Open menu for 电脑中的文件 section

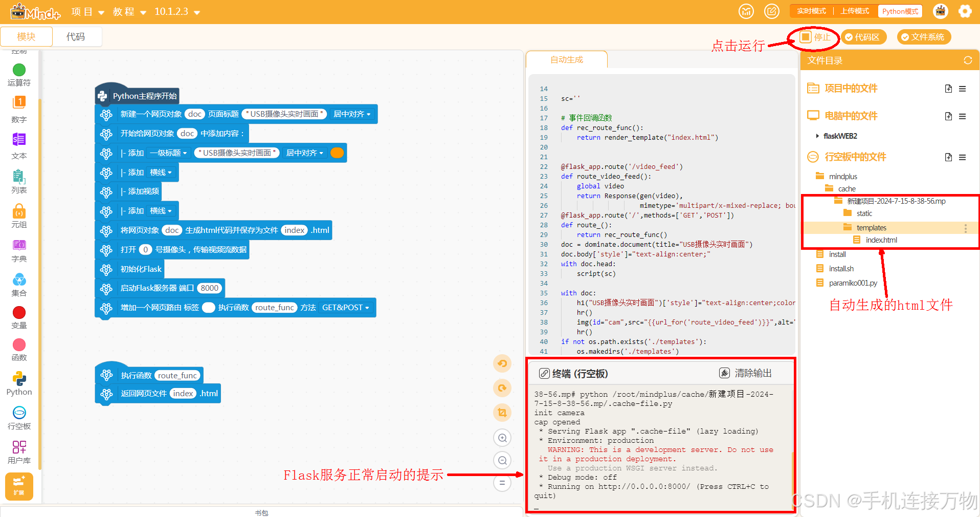pyautogui.click(x=962, y=116)
